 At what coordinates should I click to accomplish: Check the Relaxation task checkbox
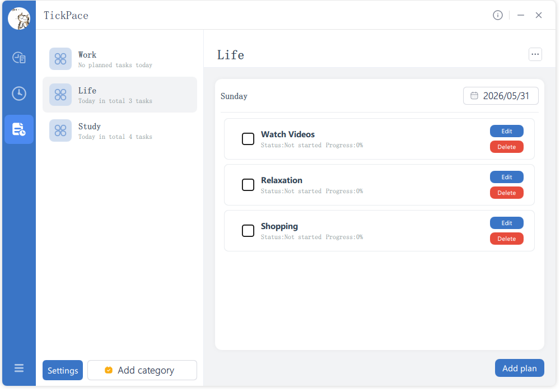(248, 185)
